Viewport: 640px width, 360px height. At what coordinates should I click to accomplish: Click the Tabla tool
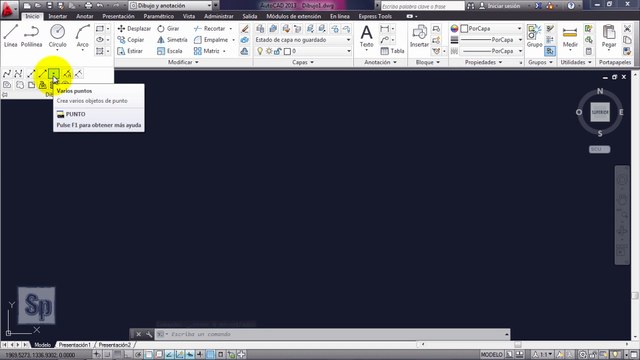point(392,51)
